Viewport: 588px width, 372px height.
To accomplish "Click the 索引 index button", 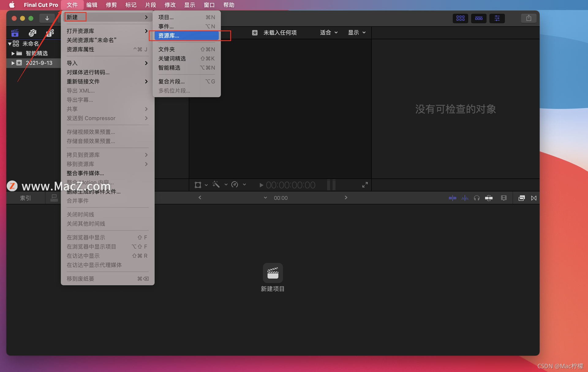I will pos(25,198).
